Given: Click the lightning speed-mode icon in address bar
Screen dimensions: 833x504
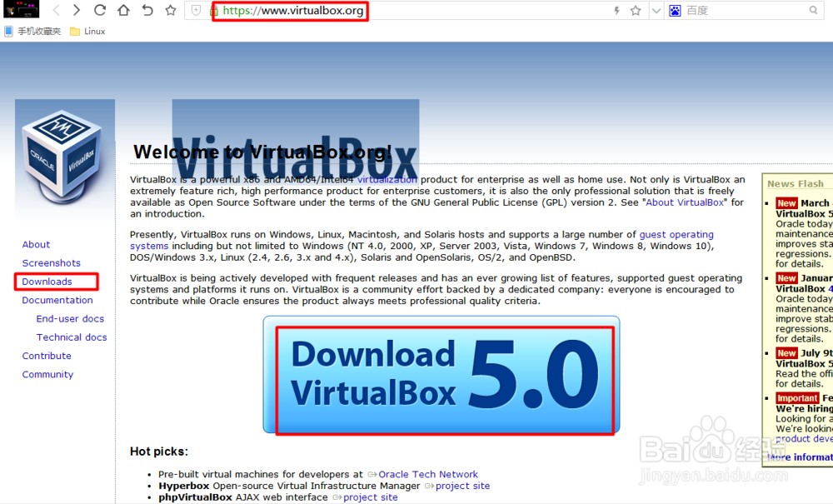Looking at the screenshot, I should (x=616, y=10).
